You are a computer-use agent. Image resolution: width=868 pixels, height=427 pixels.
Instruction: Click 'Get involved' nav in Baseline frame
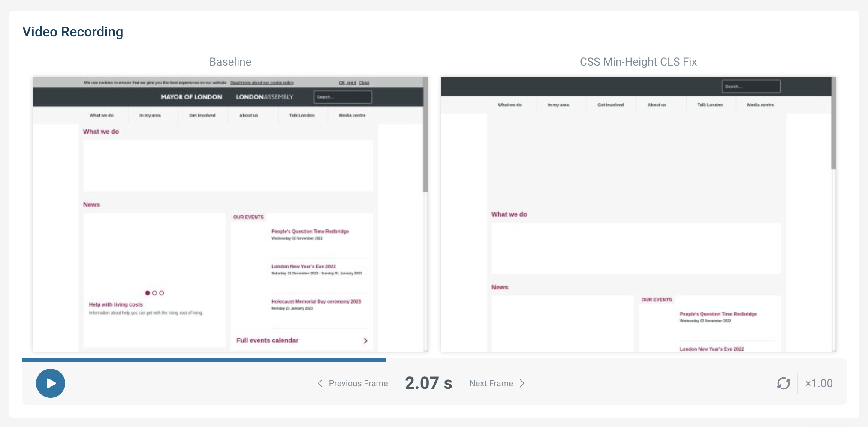point(202,115)
